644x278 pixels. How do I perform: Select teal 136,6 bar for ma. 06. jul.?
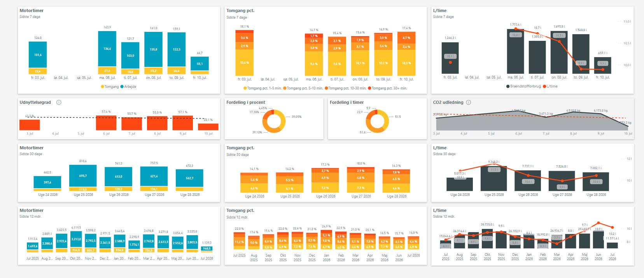click(x=107, y=49)
